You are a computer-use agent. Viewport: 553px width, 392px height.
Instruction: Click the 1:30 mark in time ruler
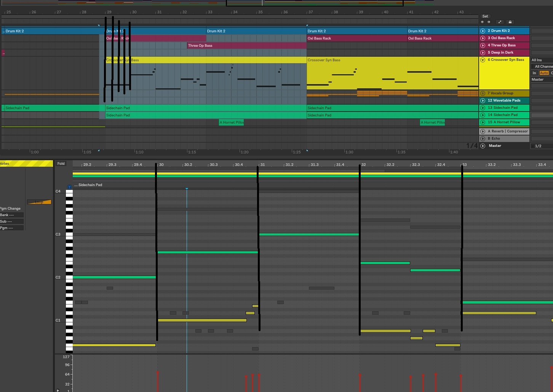(x=349, y=152)
